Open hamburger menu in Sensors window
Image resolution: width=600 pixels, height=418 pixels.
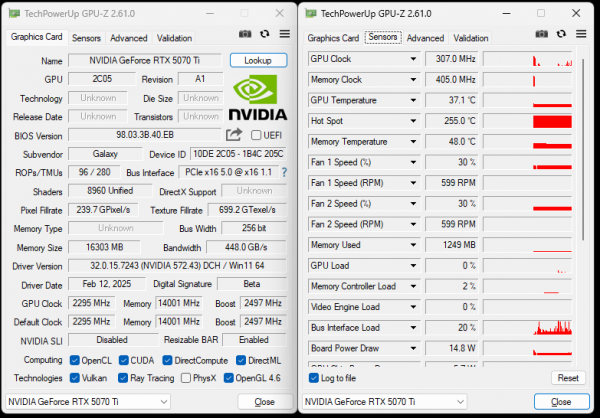click(581, 34)
